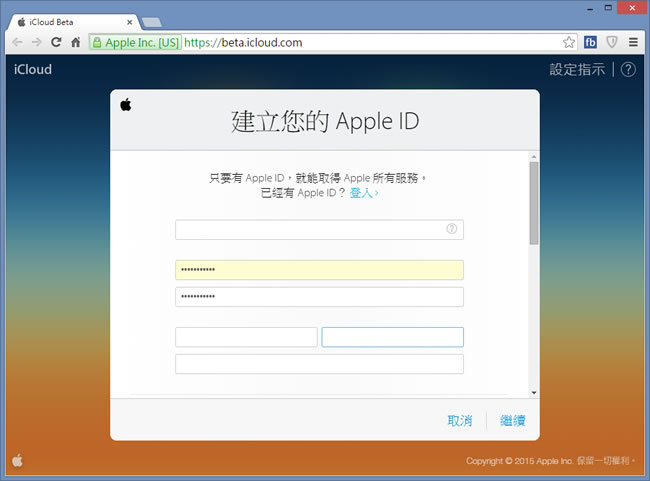This screenshot has width=650, height=481.
Task: Click the Apple logo in the dialog corner
Action: (x=126, y=104)
